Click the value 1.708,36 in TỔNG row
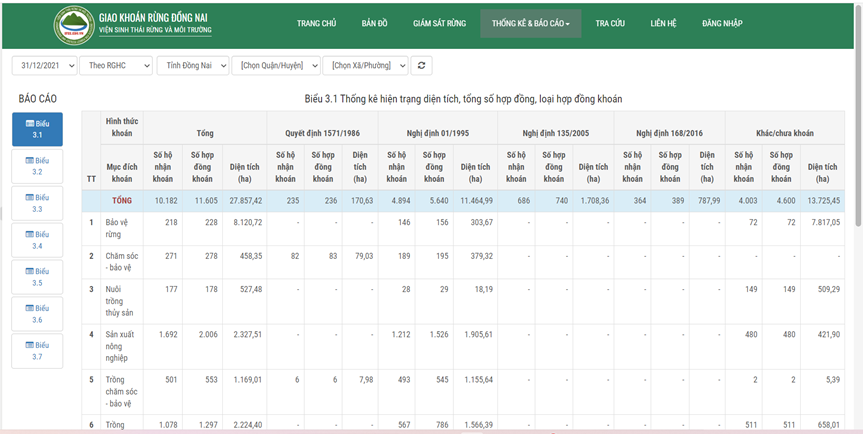Viewport: 863px width, 434px height. pyautogui.click(x=594, y=201)
